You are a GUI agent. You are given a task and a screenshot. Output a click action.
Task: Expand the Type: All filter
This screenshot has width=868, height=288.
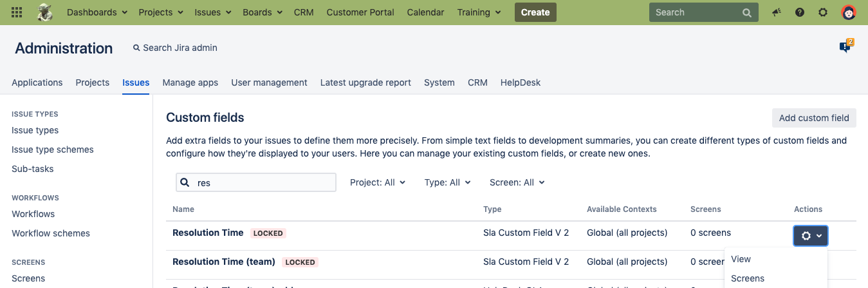[447, 182]
